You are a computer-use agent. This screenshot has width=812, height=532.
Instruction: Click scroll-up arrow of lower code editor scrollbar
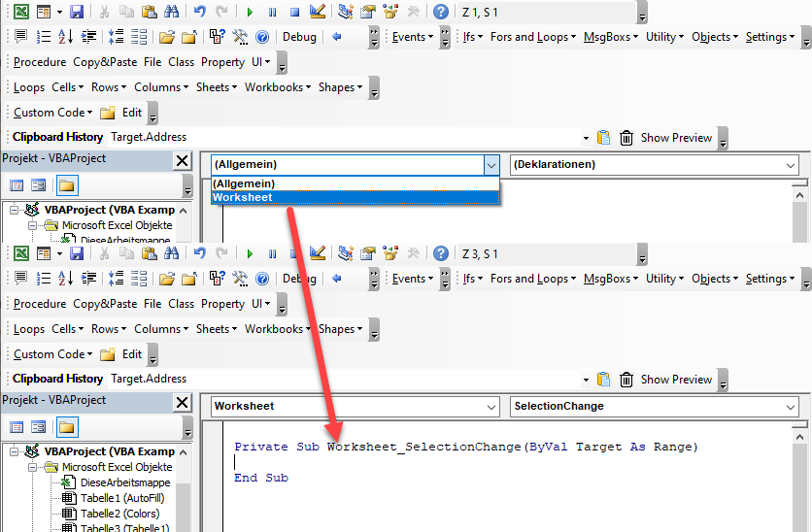click(x=799, y=437)
